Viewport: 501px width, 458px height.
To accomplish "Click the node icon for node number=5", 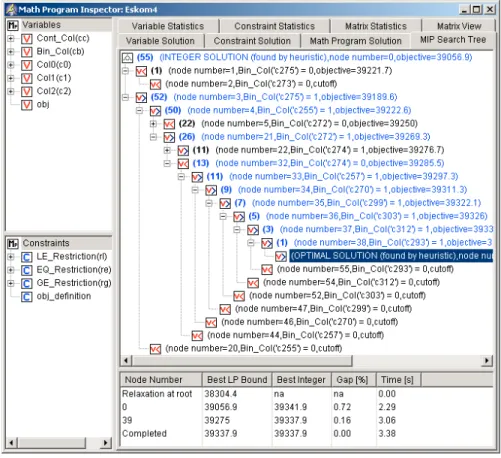I will tap(169, 124).
